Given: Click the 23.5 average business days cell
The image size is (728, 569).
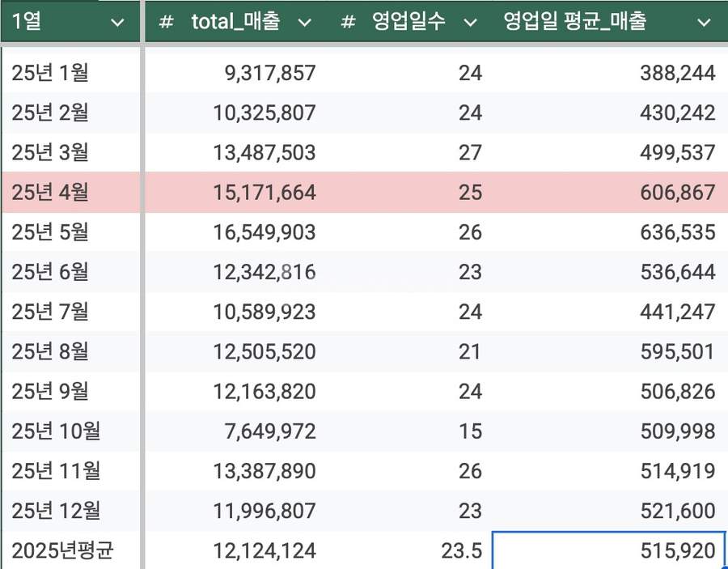Looking at the screenshot, I should (463, 551).
